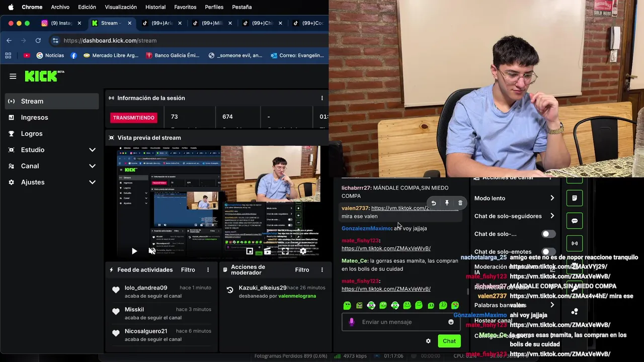Click the purple microphone icon in chat input
This screenshot has width=644, height=362.
[x=352, y=322]
